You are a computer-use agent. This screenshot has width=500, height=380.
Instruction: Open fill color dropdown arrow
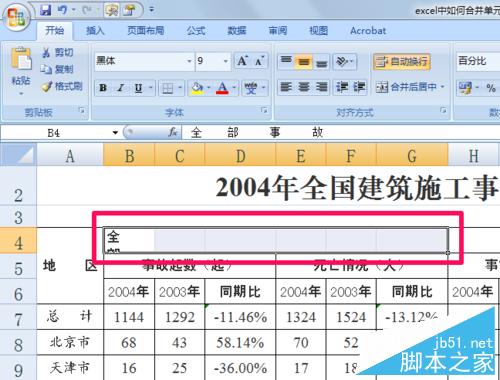pos(209,88)
